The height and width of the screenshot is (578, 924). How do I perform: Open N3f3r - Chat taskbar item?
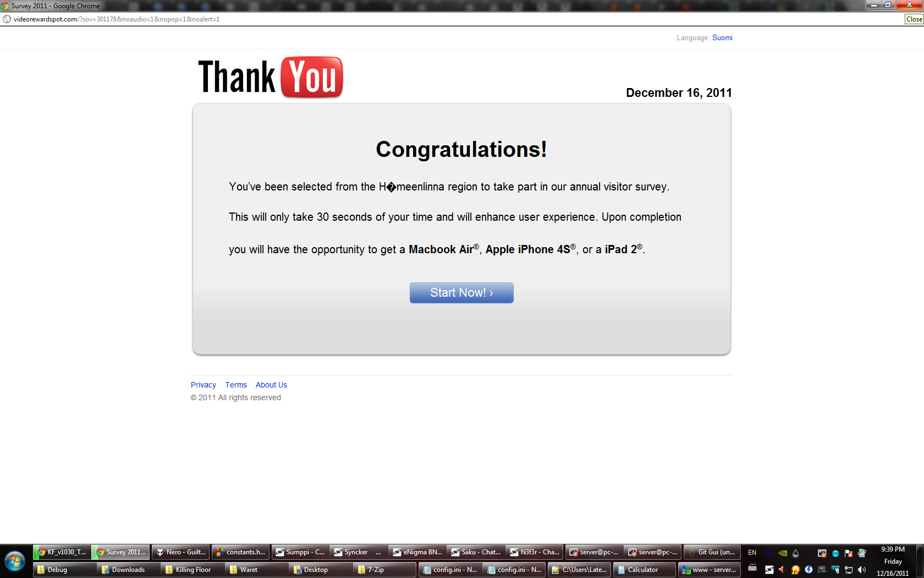pyautogui.click(x=535, y=552)
